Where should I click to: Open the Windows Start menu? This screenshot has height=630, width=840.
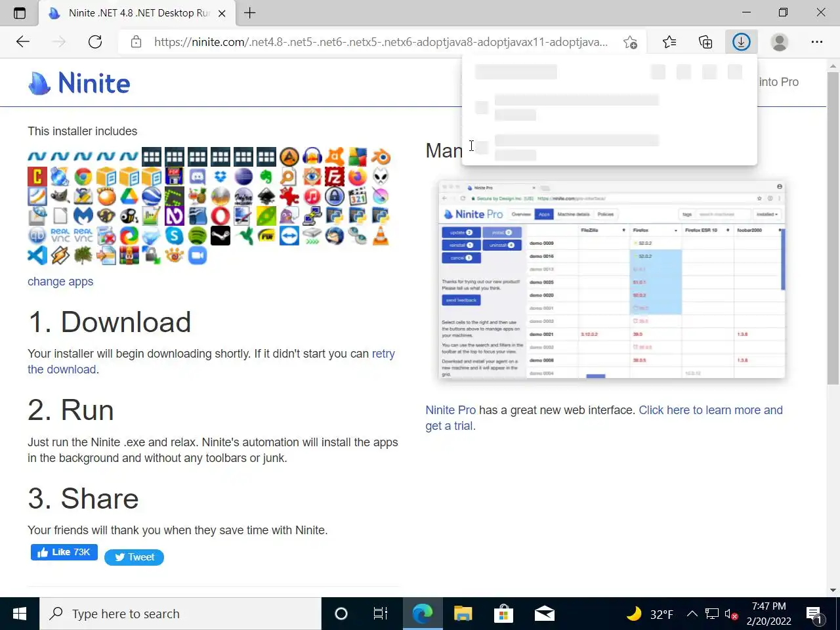click(x=20, y=614)
